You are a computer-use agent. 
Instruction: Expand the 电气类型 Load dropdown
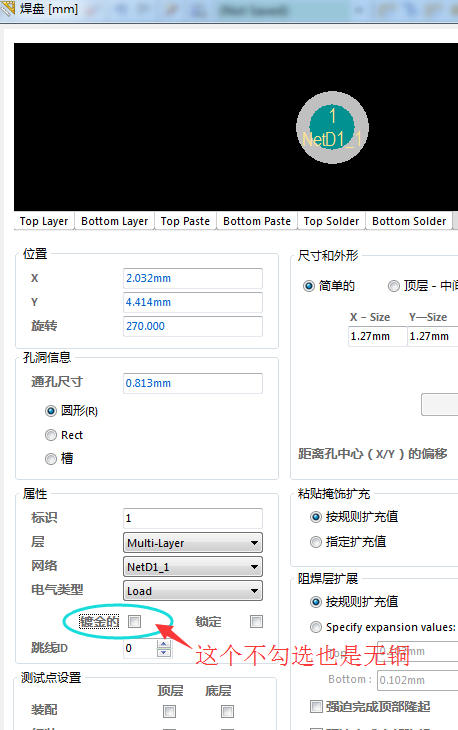coord(193,591)
